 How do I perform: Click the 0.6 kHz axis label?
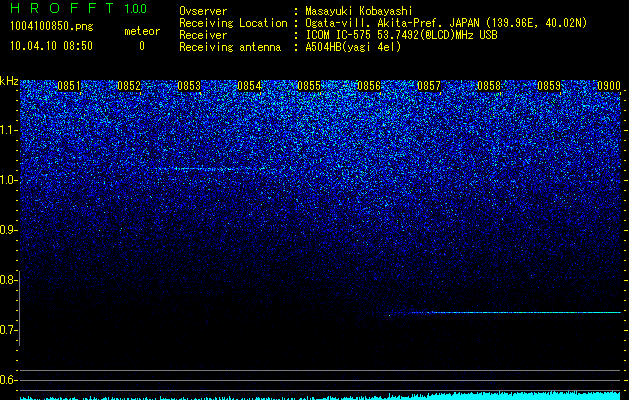8,380
